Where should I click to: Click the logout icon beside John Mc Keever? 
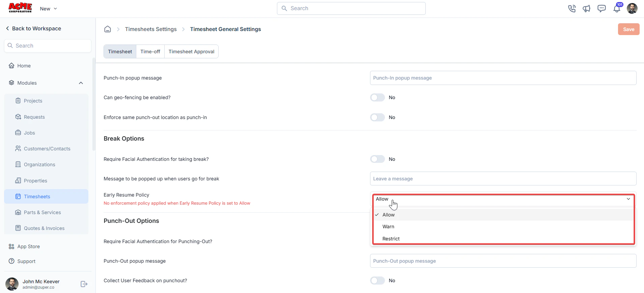point(84,284)
